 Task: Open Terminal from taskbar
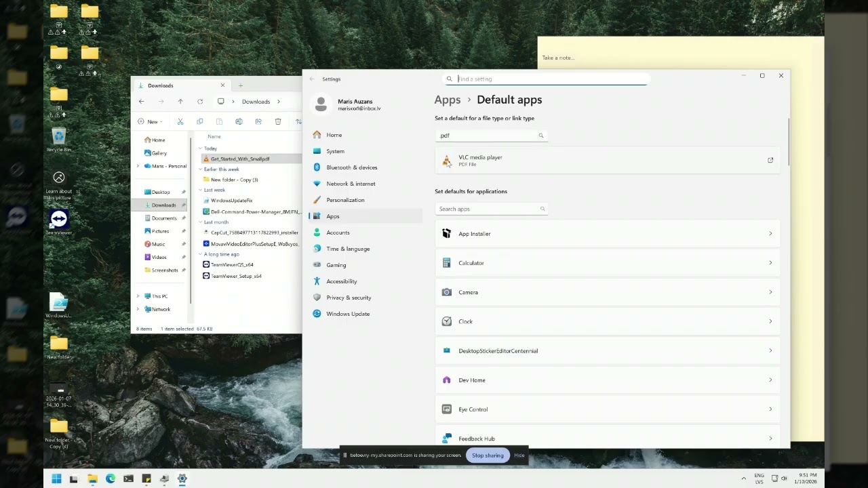pyautogui.click(x=128, y=479)
